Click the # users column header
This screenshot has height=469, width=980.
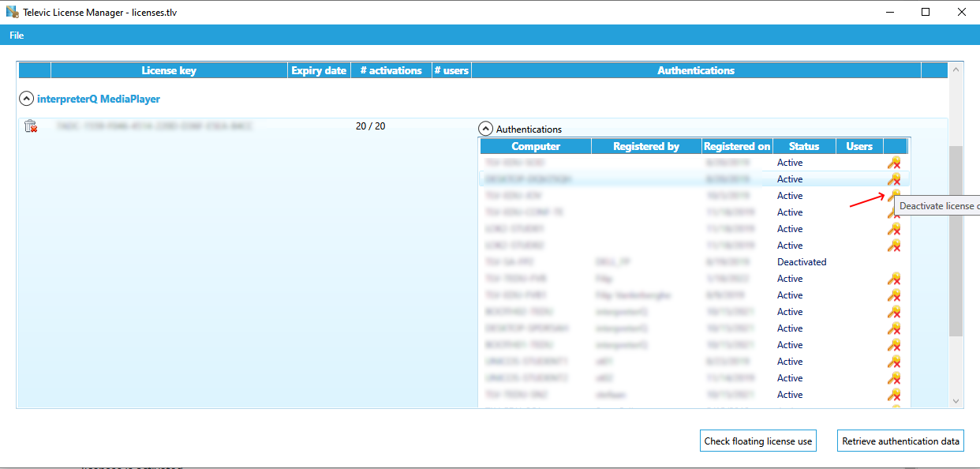click(x=451, y=70)
